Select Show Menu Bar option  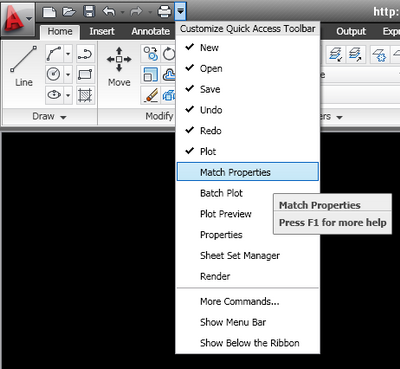tap(247, 322)
